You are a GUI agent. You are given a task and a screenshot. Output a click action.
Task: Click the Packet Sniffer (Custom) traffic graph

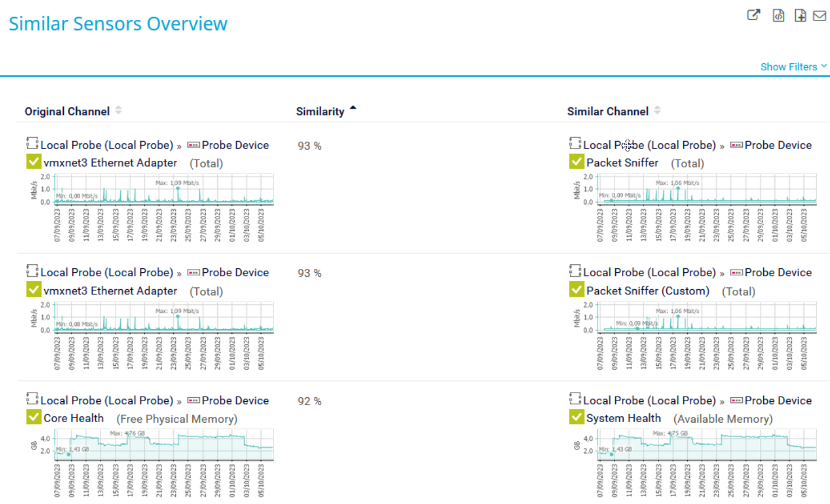click(x=706, y=317)
